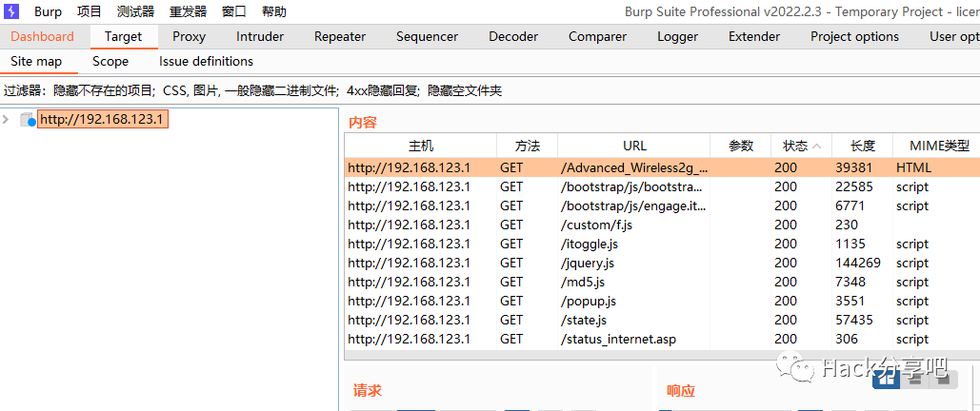Sort table by 主机 column header
The height and width of the screenshot is (411, 980).
tap(421, 147)
